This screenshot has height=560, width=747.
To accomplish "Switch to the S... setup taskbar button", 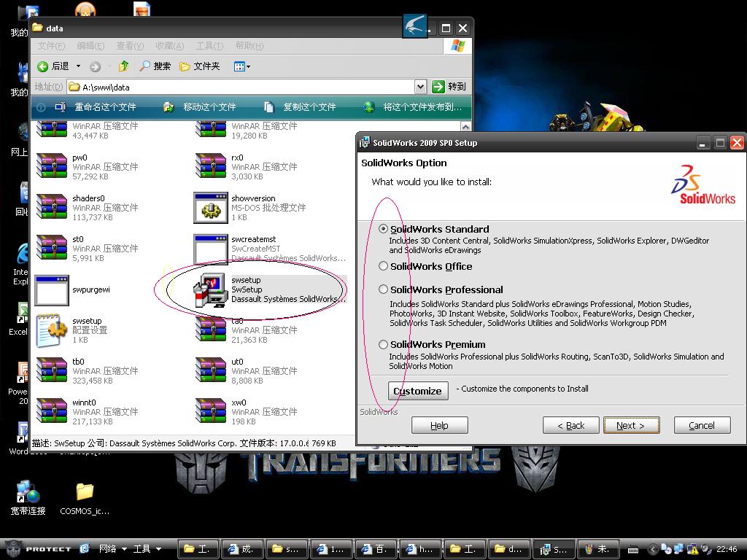I will 553,549.
